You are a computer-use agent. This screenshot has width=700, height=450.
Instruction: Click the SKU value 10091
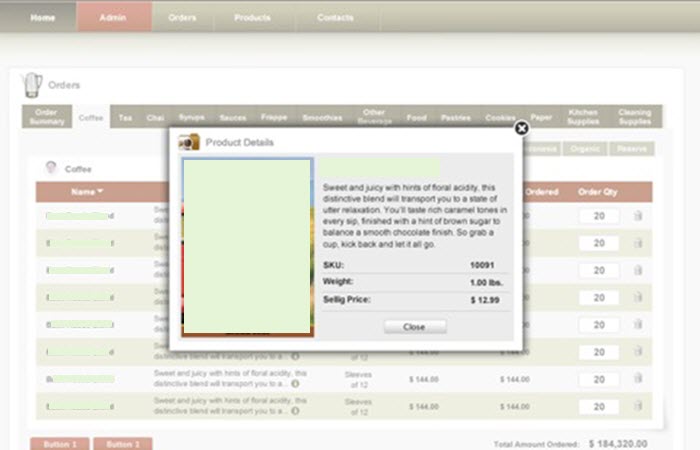482,265
